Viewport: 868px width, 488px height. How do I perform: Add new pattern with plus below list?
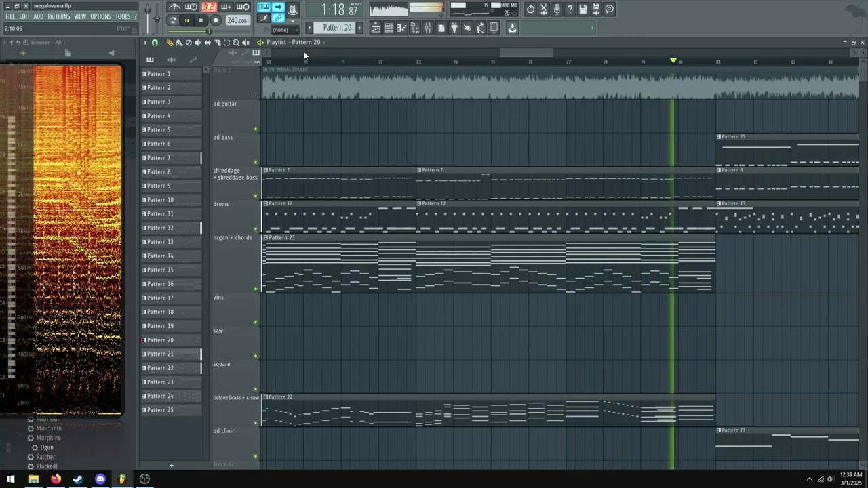coord(172,465)
